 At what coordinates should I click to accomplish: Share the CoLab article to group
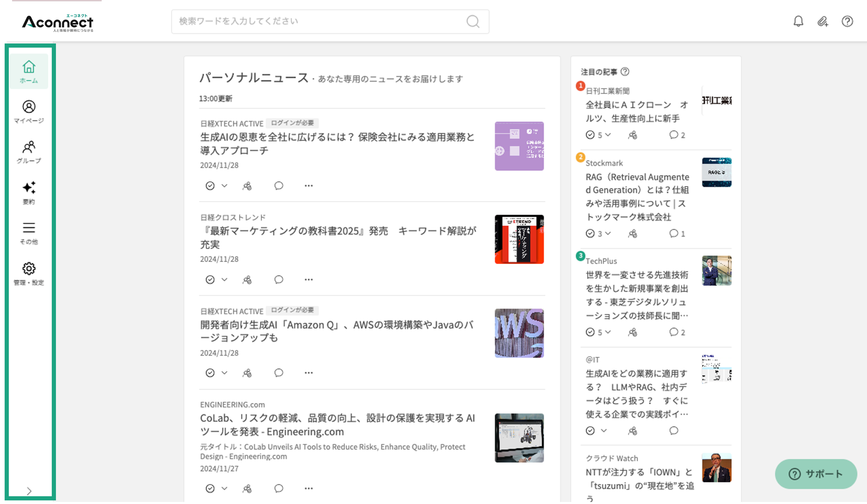247,488
